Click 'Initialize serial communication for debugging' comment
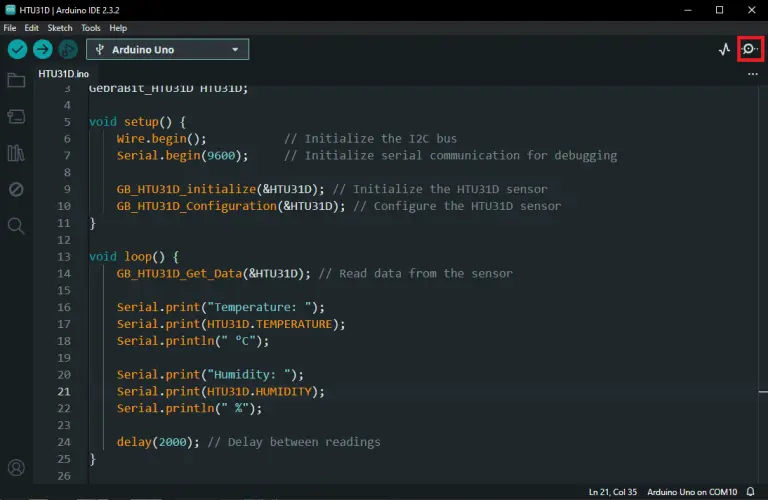 (x=451, y=156)
